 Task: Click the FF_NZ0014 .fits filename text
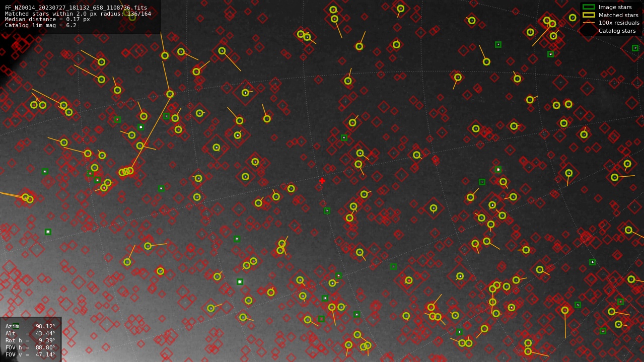(76, 8)
